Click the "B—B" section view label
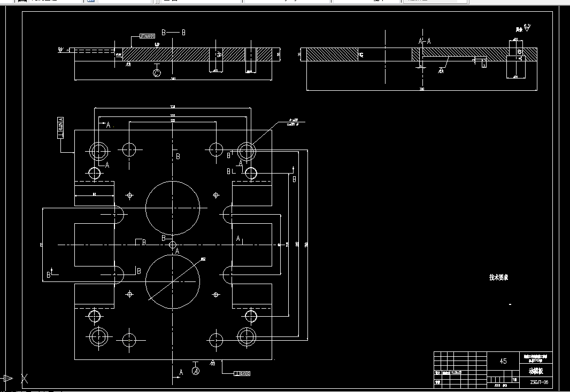 [x=174, y=33]
